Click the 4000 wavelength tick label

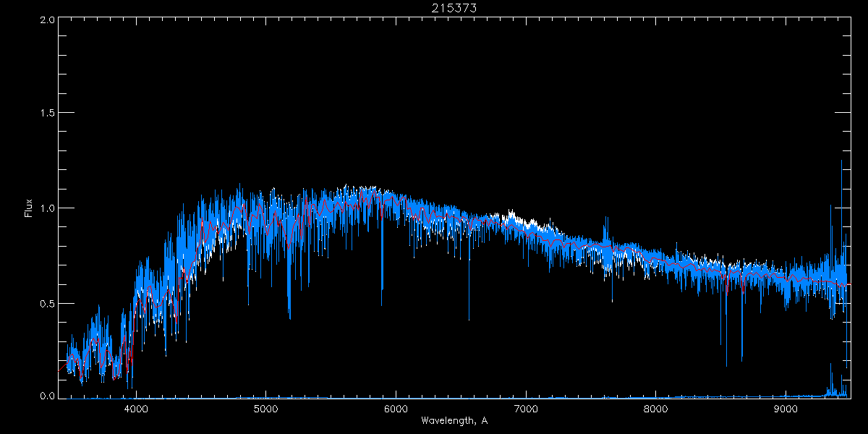[x=136, y=409]
